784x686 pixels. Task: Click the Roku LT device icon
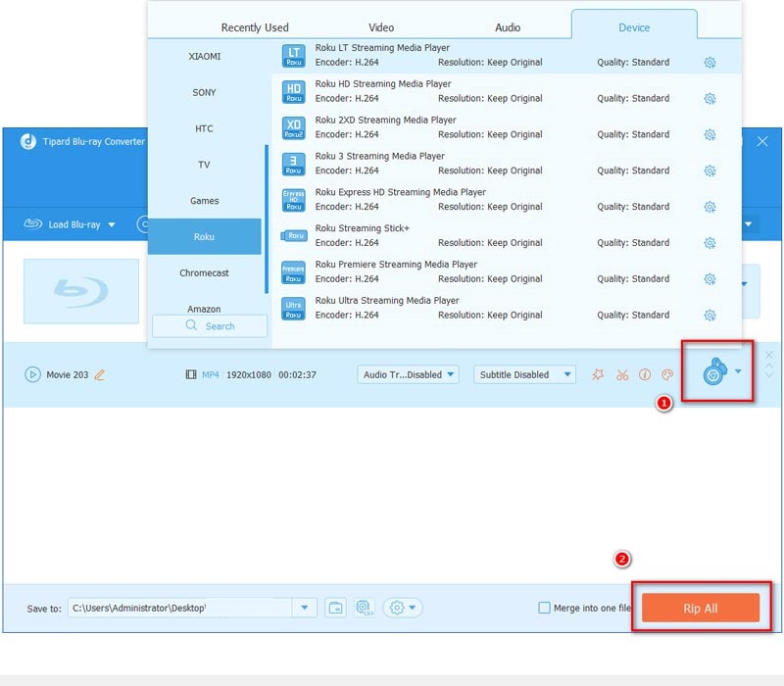tap(293, 56)
